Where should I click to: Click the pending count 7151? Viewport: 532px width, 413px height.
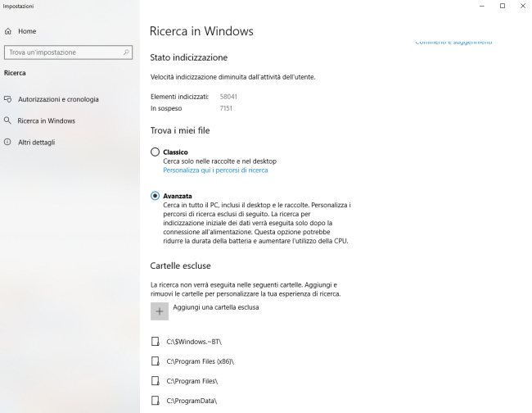[226, 108]
